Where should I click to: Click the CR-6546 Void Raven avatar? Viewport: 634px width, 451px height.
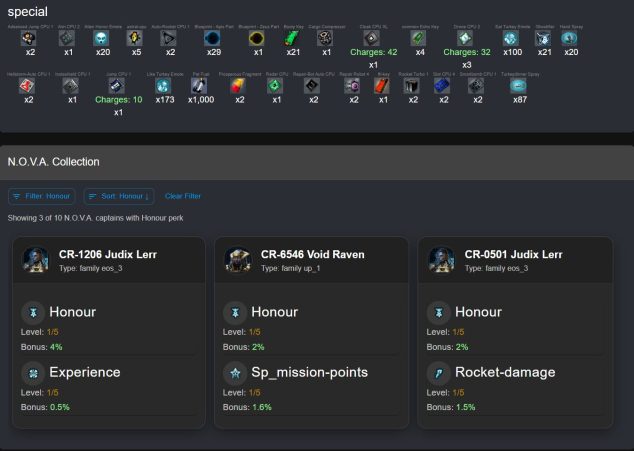pos(237,260)
